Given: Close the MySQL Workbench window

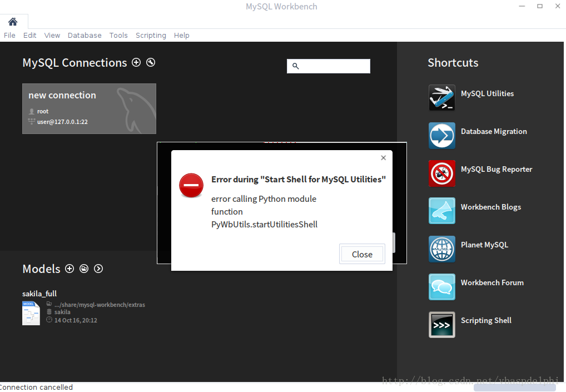Looking at the screenshot, I should 558,6.
